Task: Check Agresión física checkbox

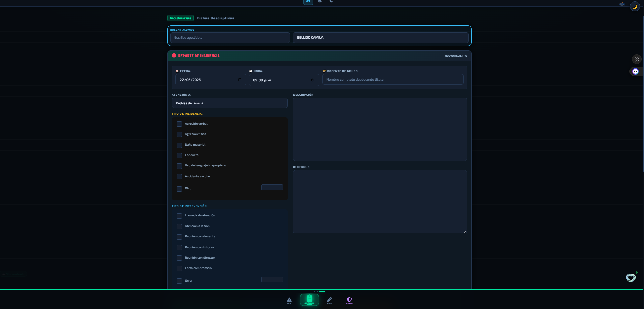Action: click(x=179, y=134)
